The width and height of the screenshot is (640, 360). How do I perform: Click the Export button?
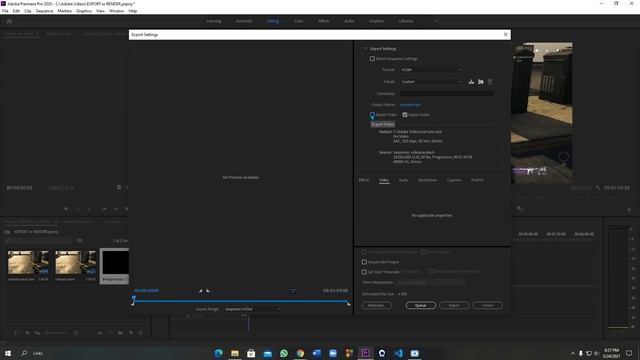454,305
